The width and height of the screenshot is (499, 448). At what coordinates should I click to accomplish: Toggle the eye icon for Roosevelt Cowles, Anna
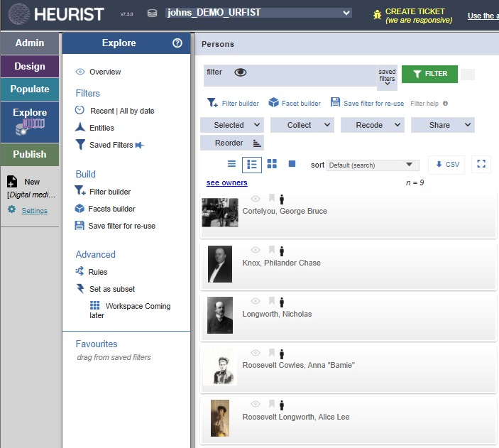256,353
